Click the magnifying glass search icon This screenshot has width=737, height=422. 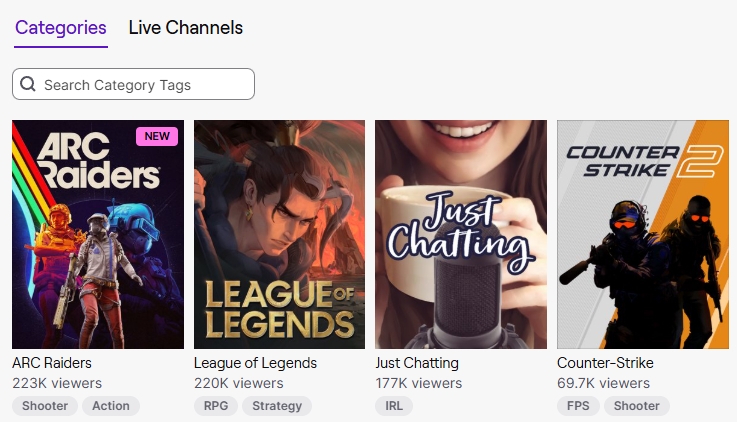coord(28,84)
